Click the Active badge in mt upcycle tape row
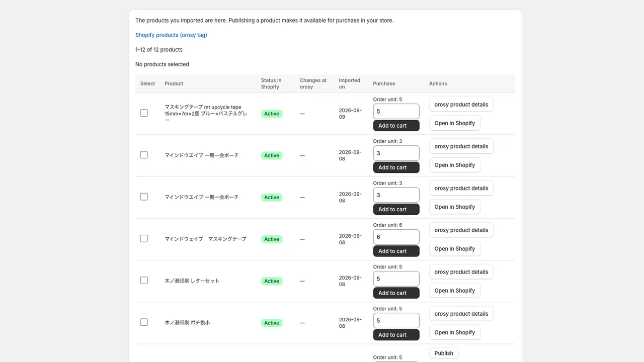Image resolution: width=644 pixels, height=362 pixels. [272, 114]
